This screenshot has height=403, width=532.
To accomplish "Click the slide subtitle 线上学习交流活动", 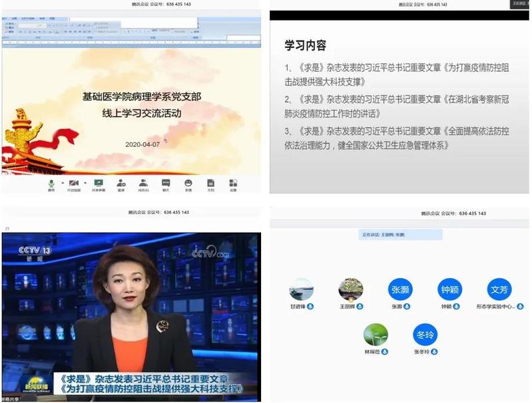I will 142,113.
